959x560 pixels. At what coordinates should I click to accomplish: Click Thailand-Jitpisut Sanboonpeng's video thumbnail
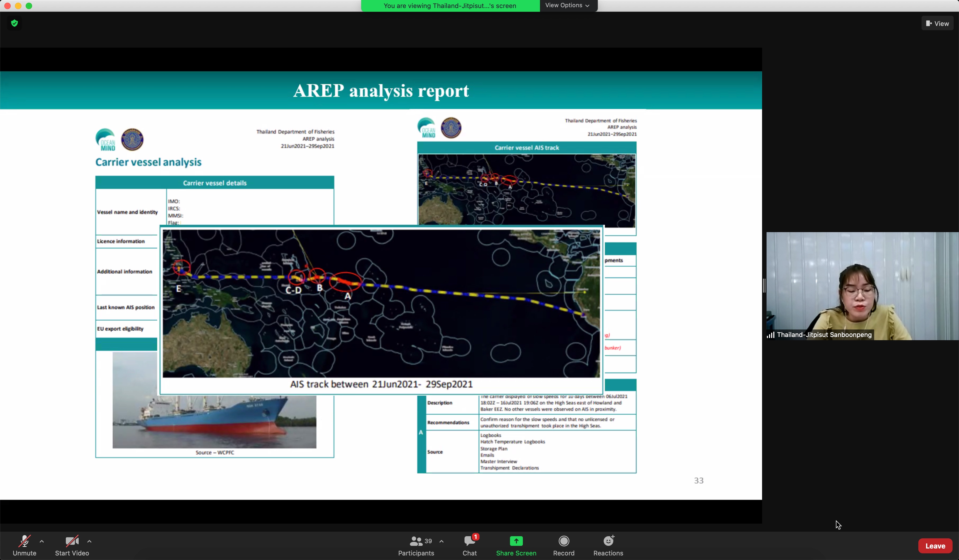pyautogui.click(x=862, y=285)
